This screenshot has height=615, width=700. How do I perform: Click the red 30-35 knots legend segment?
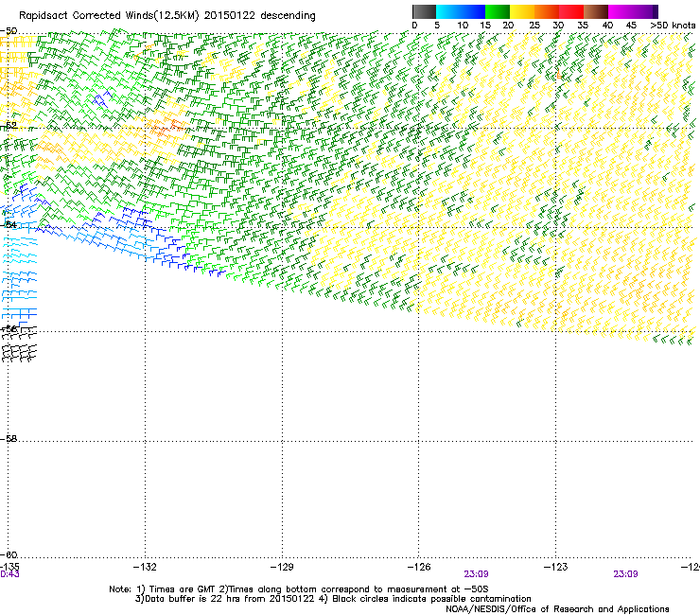571,11
